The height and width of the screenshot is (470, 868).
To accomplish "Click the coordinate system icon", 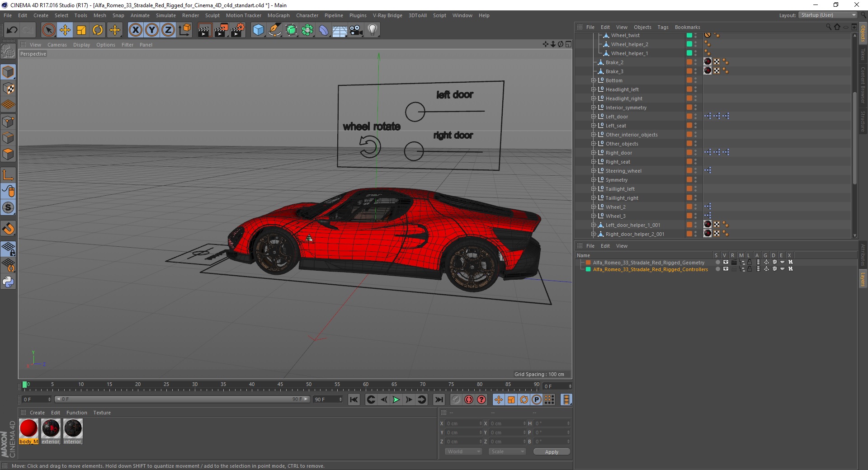I will pyautogui.click(x=184, y=30).
